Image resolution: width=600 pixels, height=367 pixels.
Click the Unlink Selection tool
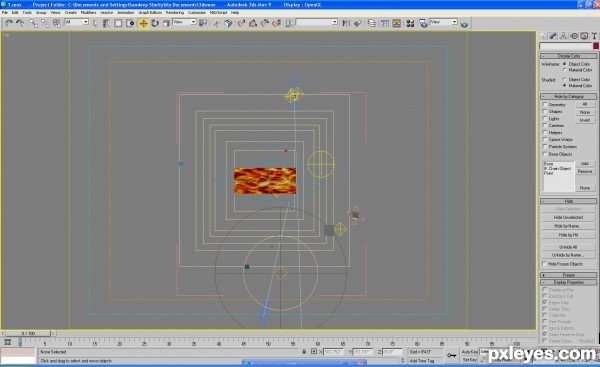click(x=45, y=23)
